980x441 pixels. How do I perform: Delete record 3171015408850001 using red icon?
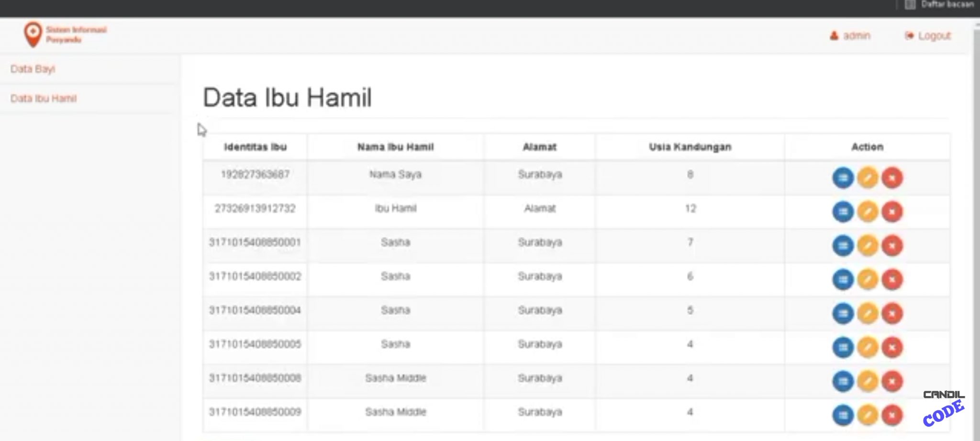(891, 245)
